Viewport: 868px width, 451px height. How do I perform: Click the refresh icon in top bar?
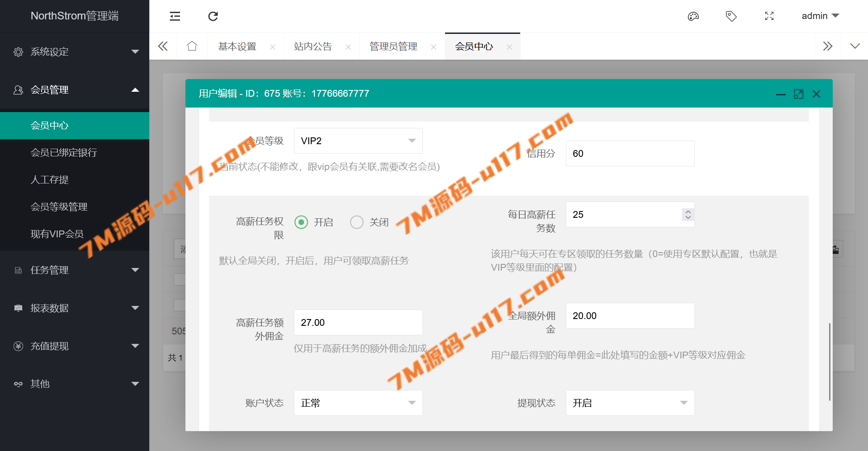click(x=213, y=16)
